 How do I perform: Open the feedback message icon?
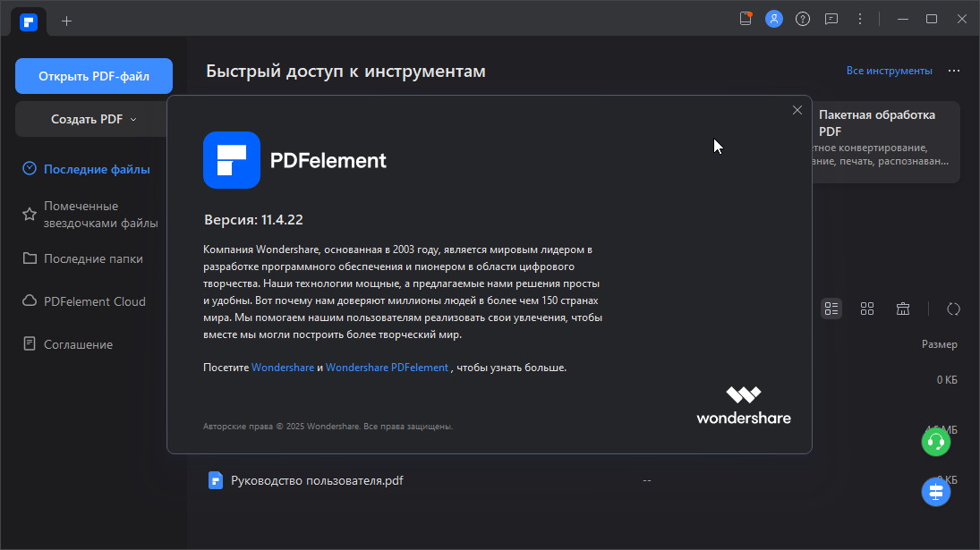[831, 19]
